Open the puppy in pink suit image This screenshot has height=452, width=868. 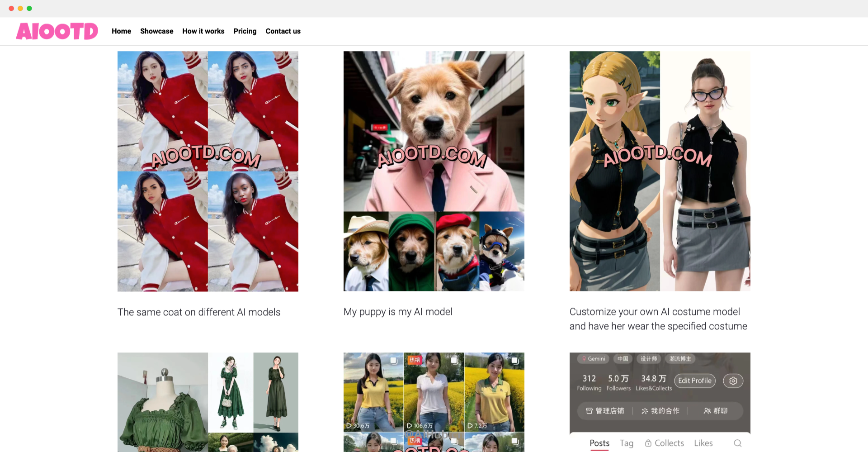434,171
